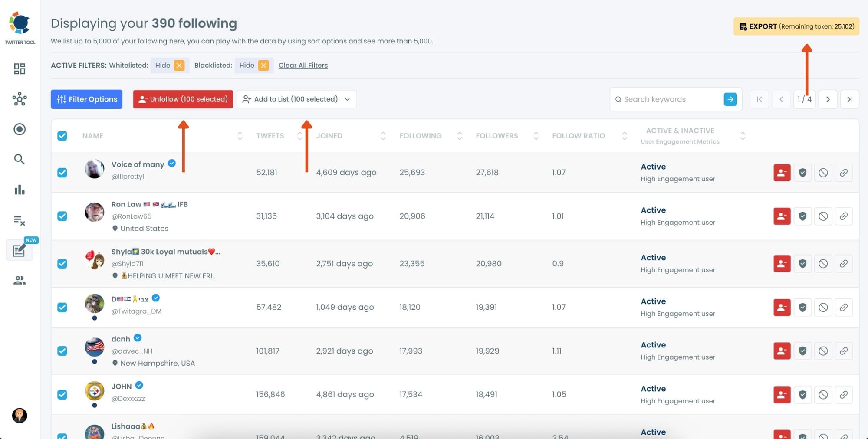Viewport: 868px width, 439px height.
Task: Open the search icon in the sidebar
Action: 20,159
